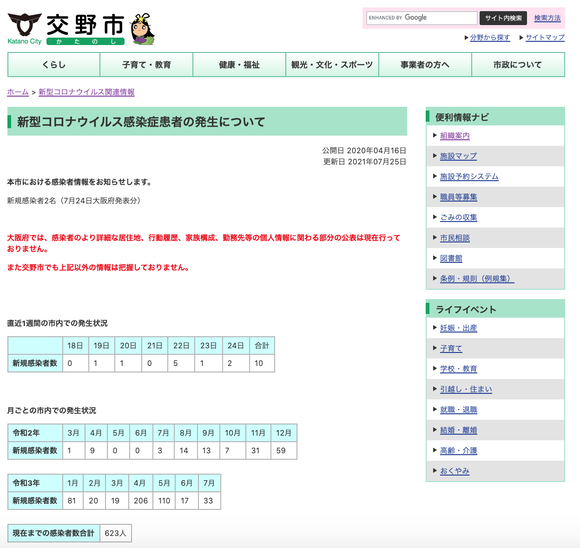
Task: Click the 更新日 2021年07月25日 date text
Action: pos(364,162)
